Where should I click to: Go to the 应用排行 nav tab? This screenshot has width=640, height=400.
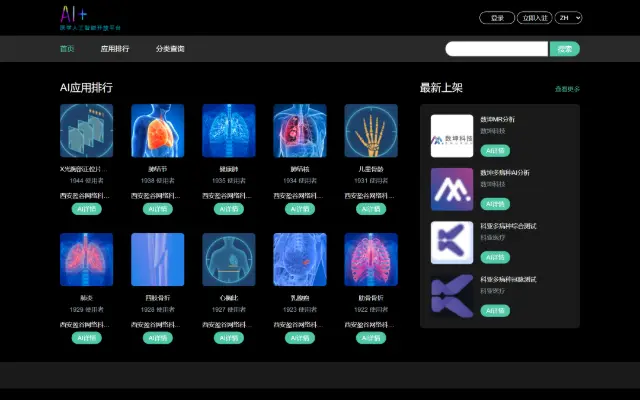(115, 49)
